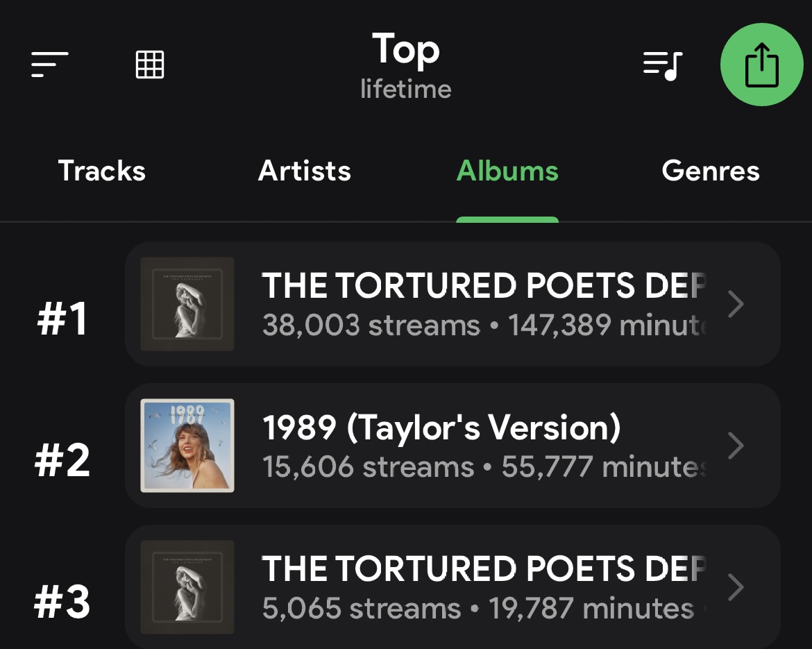Tap #3 Tortured Poets album cover

click(187, 587)
